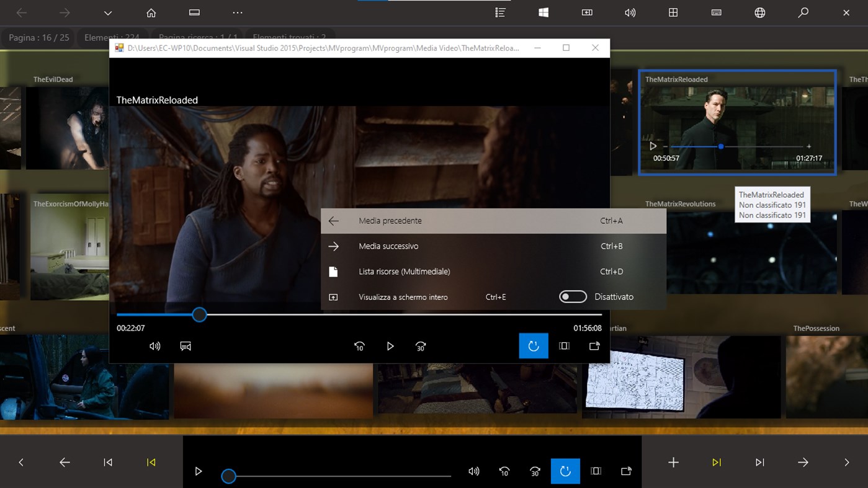
Task: Click the globe icon in top bar
Action: coord(759,13)
